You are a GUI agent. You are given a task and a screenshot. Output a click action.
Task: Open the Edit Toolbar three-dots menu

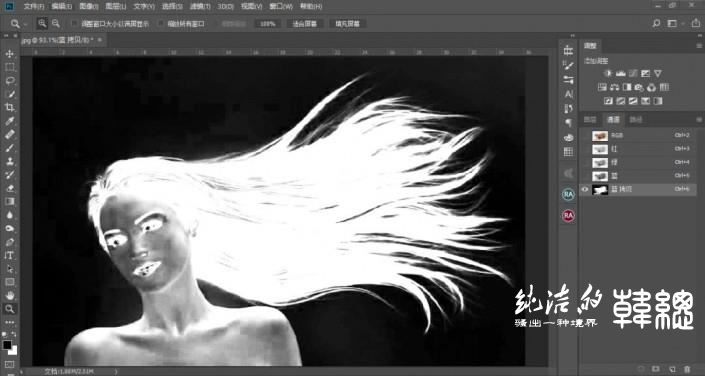pos(9,322)
